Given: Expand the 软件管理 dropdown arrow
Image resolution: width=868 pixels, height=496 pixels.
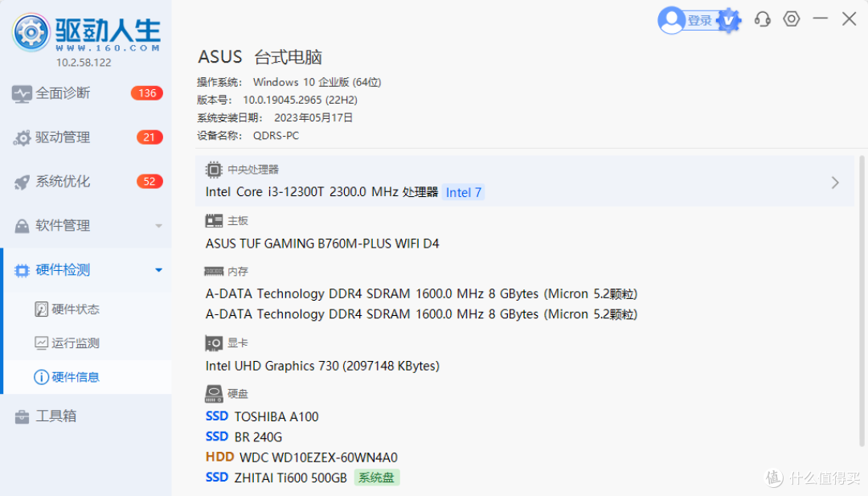Looking at the screenshot, I should click(159, 226).
